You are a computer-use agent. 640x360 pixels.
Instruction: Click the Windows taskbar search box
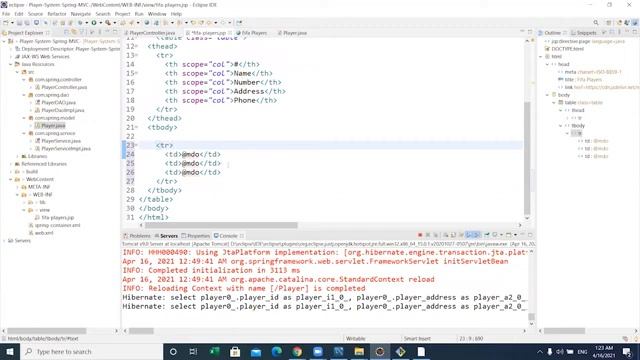(91, 351)
